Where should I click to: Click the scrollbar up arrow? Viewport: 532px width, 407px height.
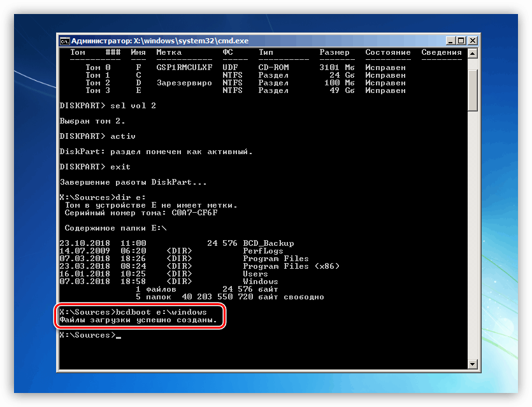(x=473, y=54)
